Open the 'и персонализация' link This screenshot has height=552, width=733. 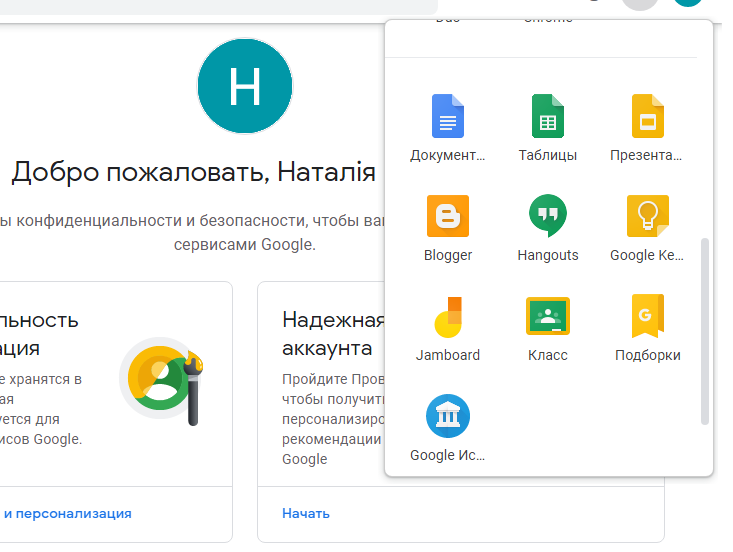pos(68,513)
